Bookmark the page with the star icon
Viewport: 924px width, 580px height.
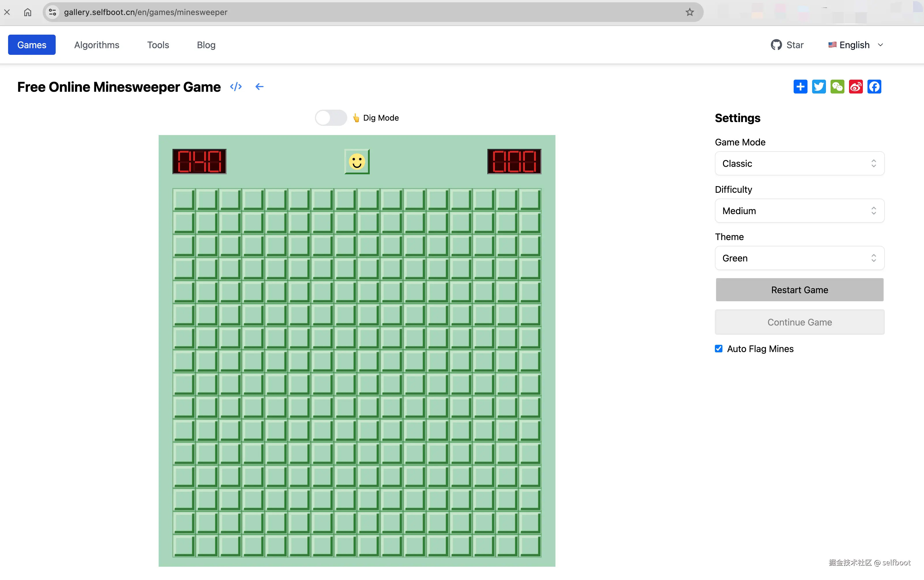(x=689, y=12)
